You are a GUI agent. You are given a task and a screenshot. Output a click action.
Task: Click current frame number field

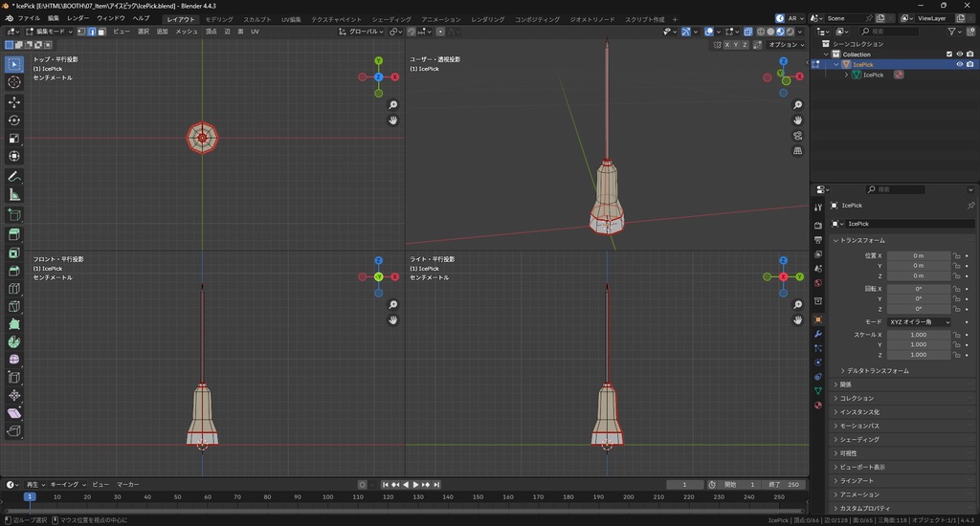click(684, 485)
